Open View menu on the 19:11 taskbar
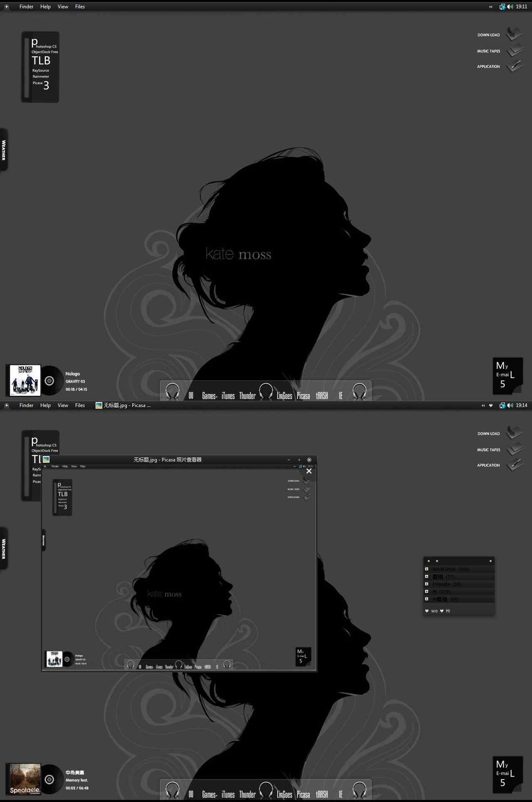Screen dimensions: 532x802 pos(63,7)
